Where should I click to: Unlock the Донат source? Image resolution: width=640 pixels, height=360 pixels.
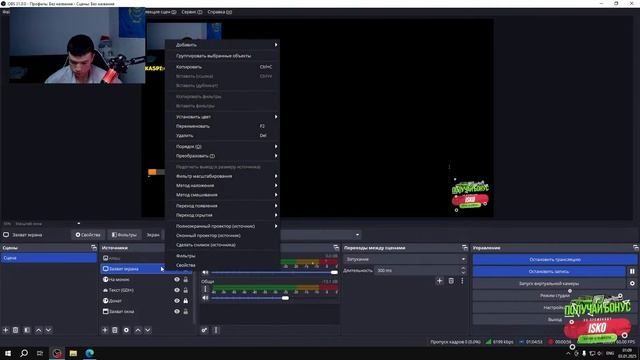[x=186, y=301]
